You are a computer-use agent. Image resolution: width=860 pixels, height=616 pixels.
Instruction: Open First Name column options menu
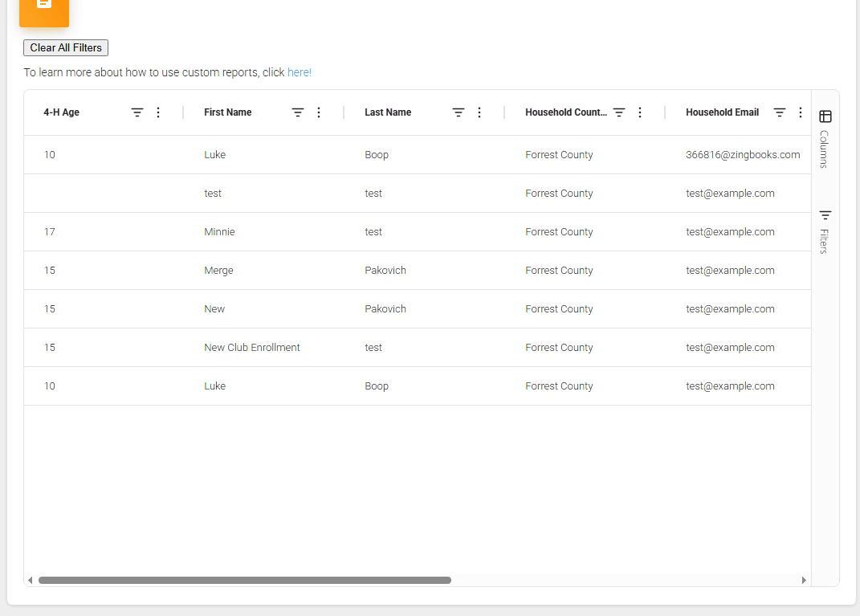pyautogui.click(x=319, y=112)
